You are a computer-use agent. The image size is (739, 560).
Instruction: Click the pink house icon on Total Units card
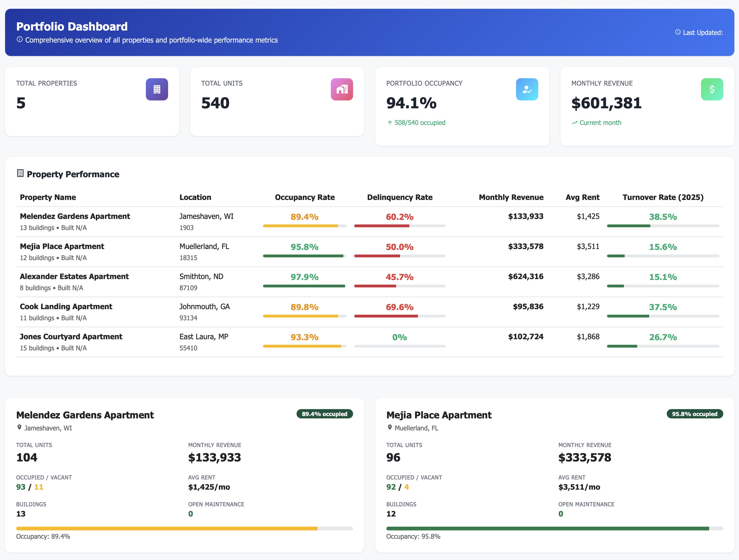click(x=342, y=89)
